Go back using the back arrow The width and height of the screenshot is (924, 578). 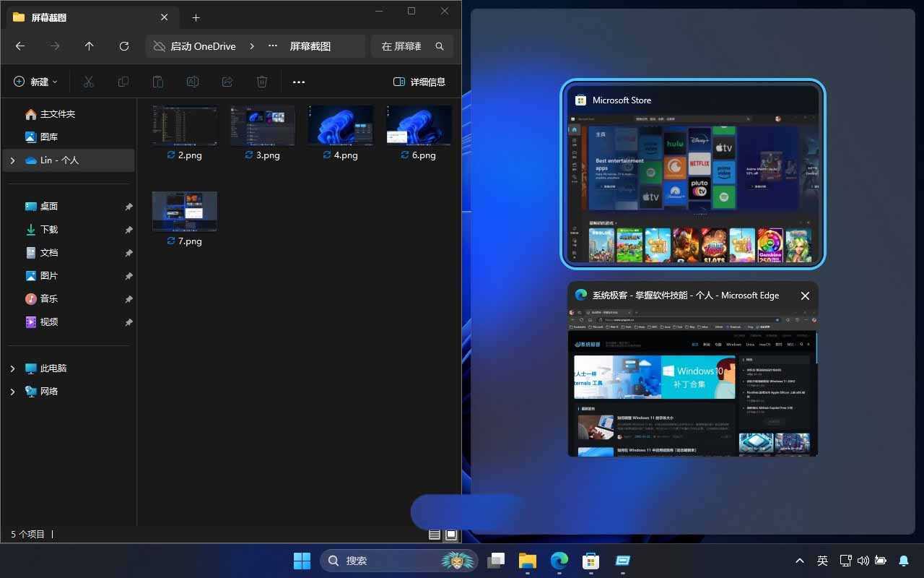point(20,46)
